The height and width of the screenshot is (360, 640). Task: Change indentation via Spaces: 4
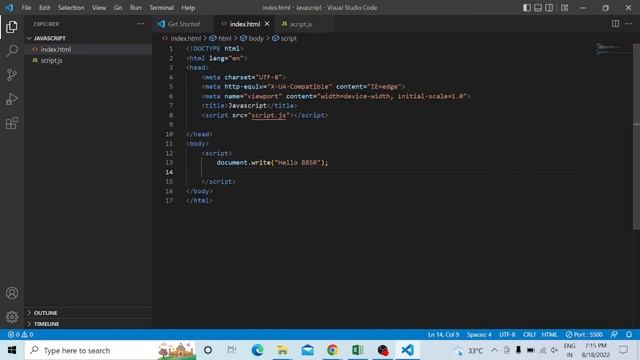click(x=479, y=334)
